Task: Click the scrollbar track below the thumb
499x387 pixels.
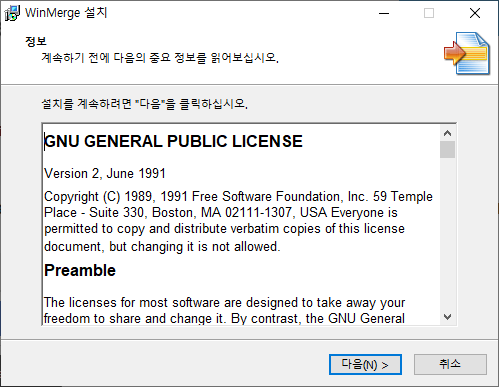Action: coord(447,233)
